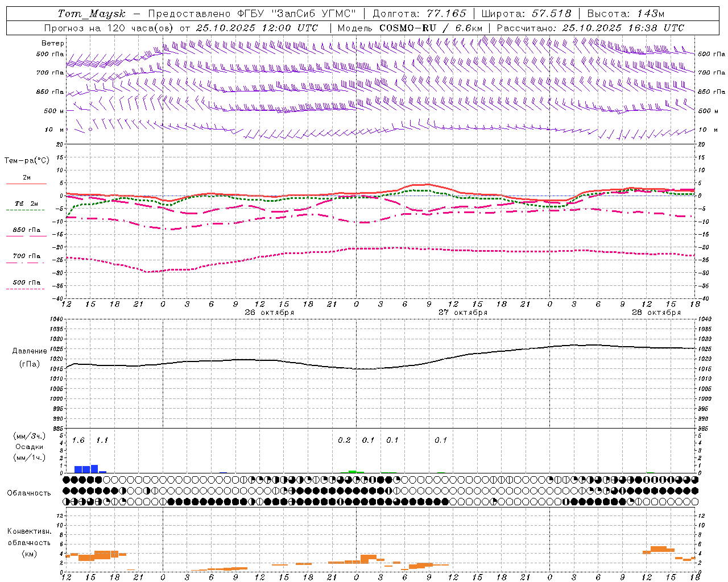Screen dimensions: 728x582
Task: Select the (мм/1ч.) hourly precipitation unit label
Action: click(30, 458)
